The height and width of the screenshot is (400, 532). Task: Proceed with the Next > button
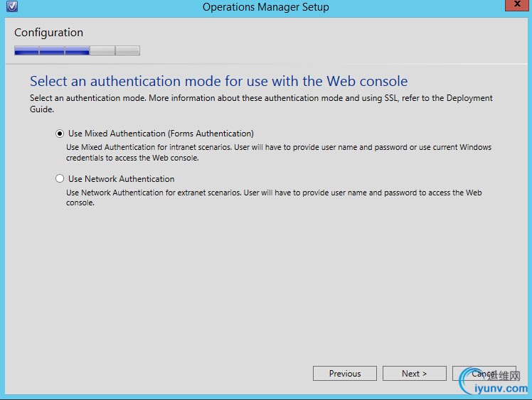pyautogui.click(x=414, y=373)
